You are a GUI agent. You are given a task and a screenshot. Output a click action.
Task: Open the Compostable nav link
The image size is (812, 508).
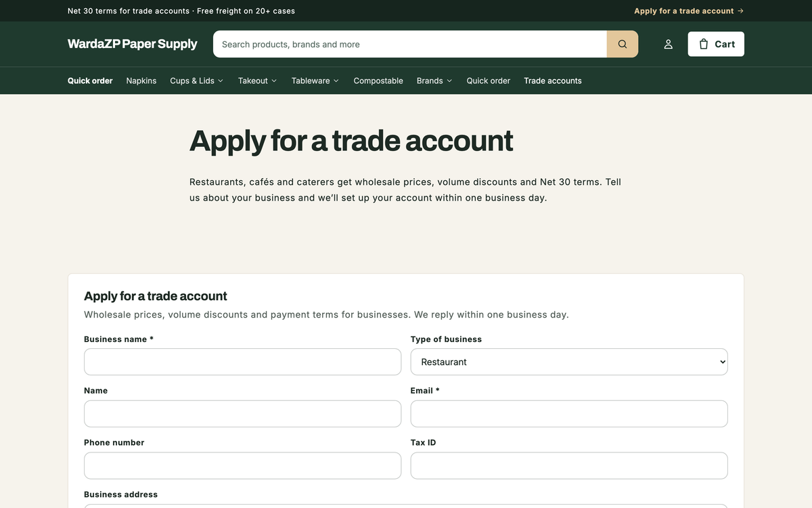click(378, 81)
